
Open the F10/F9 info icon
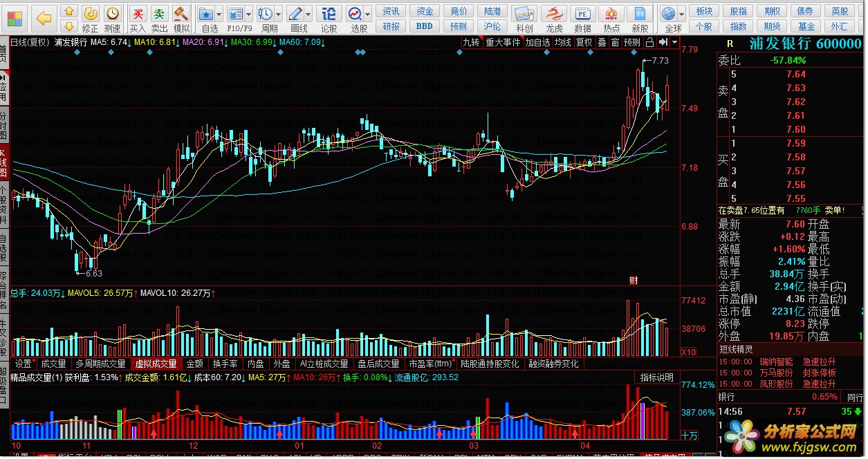click(x=236, y=13)
